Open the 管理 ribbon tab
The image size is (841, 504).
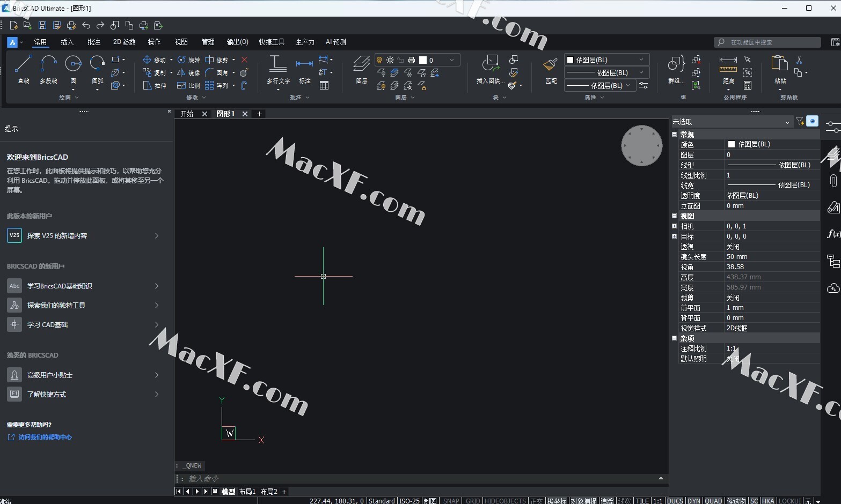pos(208,42)
